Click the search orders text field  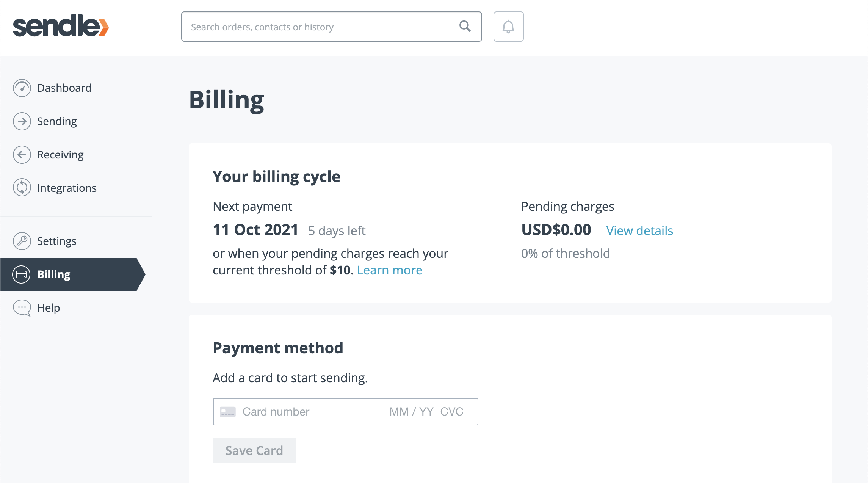coord(318,27)
